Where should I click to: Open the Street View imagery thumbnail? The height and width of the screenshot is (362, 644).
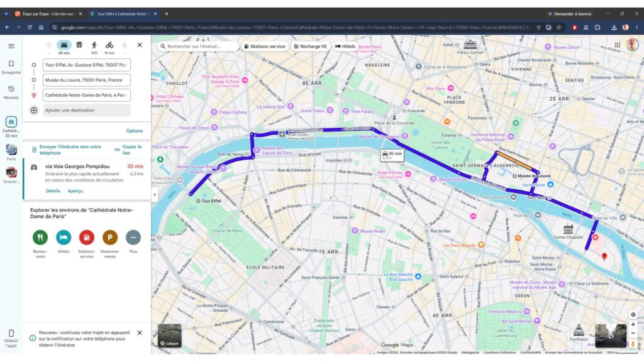(611, 336)
